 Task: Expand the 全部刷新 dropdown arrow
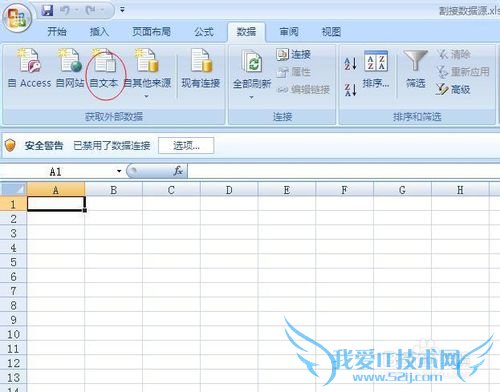[252, 97]
